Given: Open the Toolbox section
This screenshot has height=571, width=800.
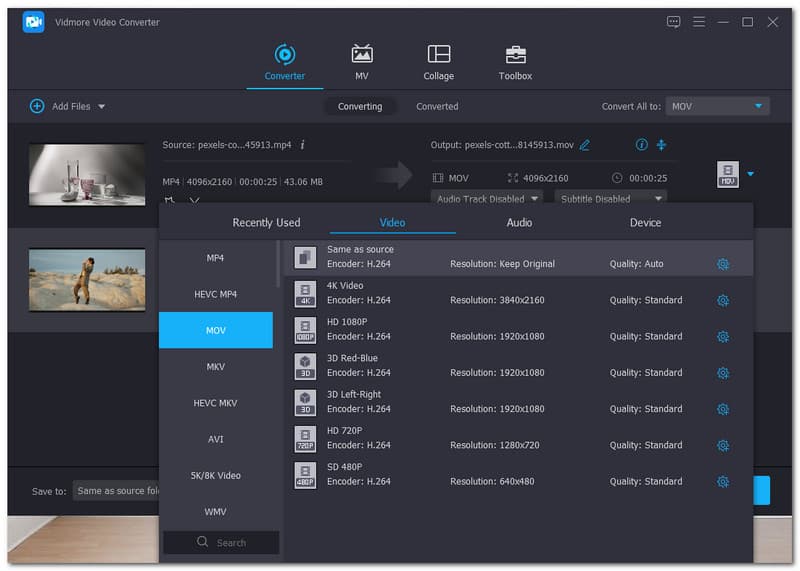Looking at the screenshot, I should pyautogui.click(x=515, y=62).
